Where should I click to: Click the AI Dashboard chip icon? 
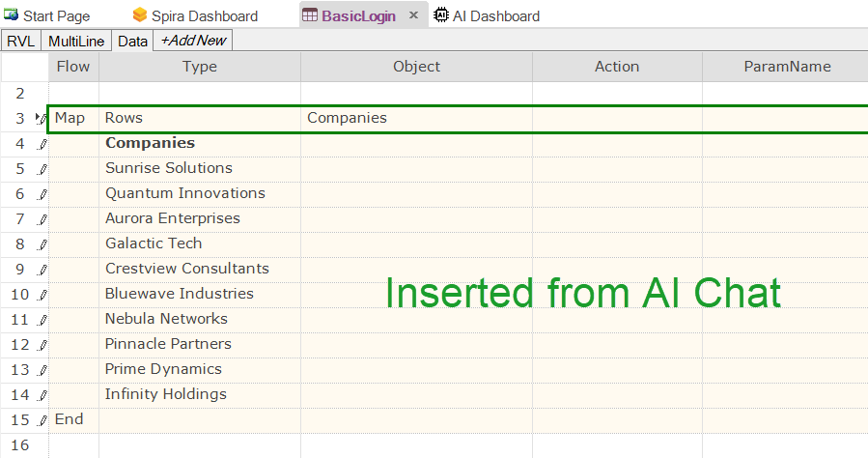coord(441,15)
